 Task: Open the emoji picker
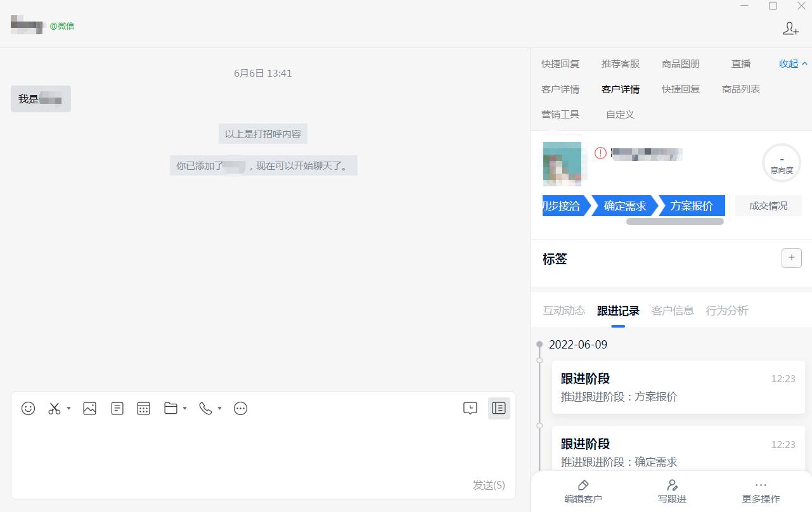[28, 408]
